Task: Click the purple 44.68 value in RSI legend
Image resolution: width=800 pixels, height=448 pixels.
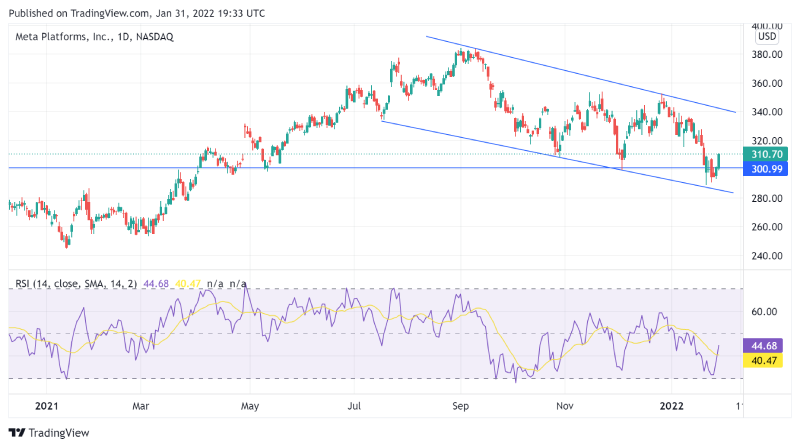Action: 156,283
